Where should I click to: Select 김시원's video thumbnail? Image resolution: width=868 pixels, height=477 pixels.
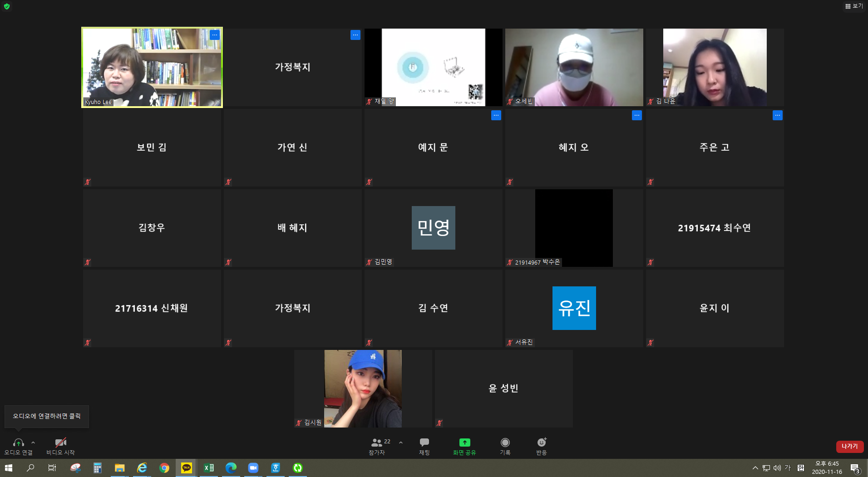click(363, 388)
